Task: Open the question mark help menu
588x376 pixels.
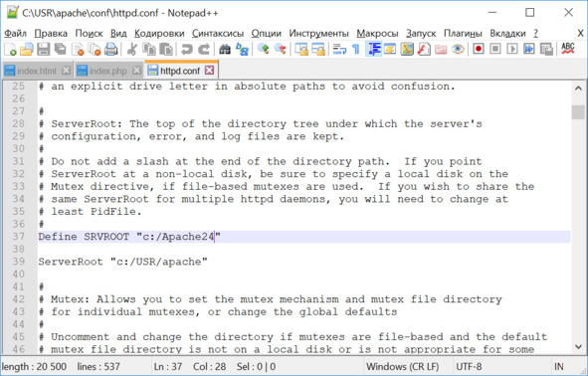Action: click(536, 34)
